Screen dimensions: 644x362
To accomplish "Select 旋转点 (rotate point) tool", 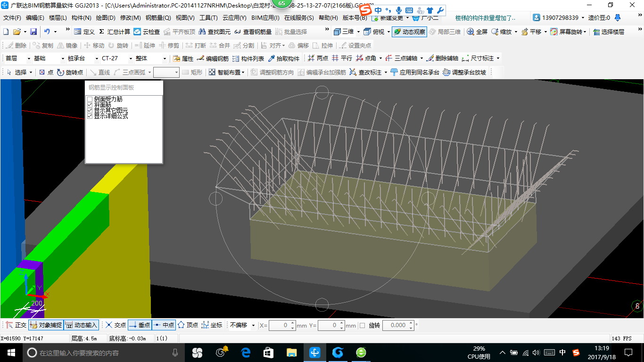I will [x=70, y=72].
